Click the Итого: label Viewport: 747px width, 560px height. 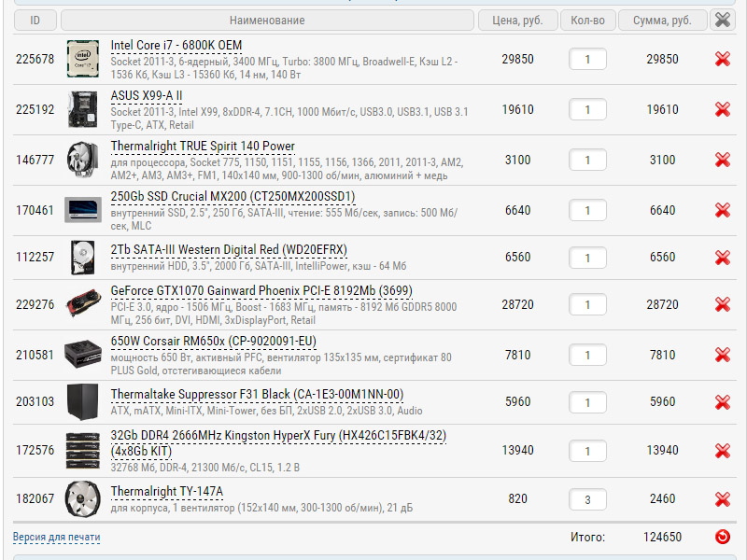(x=587, y=538)
